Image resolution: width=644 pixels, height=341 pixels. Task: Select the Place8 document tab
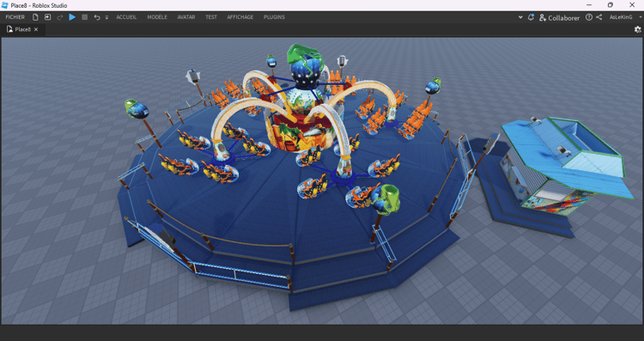point(22,29)
